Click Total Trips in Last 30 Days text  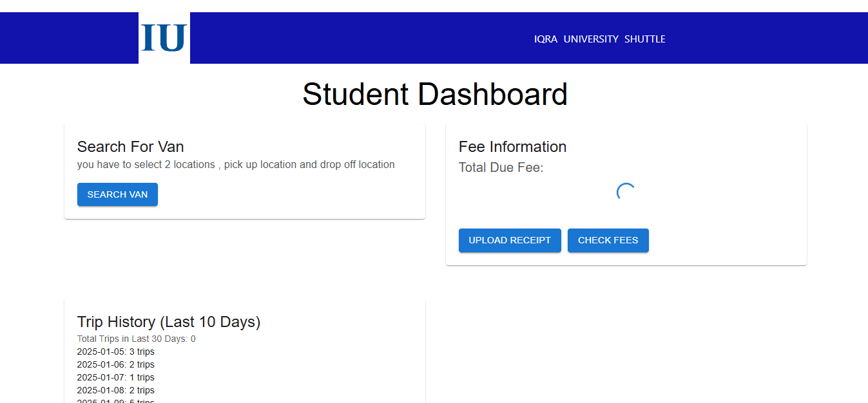pos(136,339)
